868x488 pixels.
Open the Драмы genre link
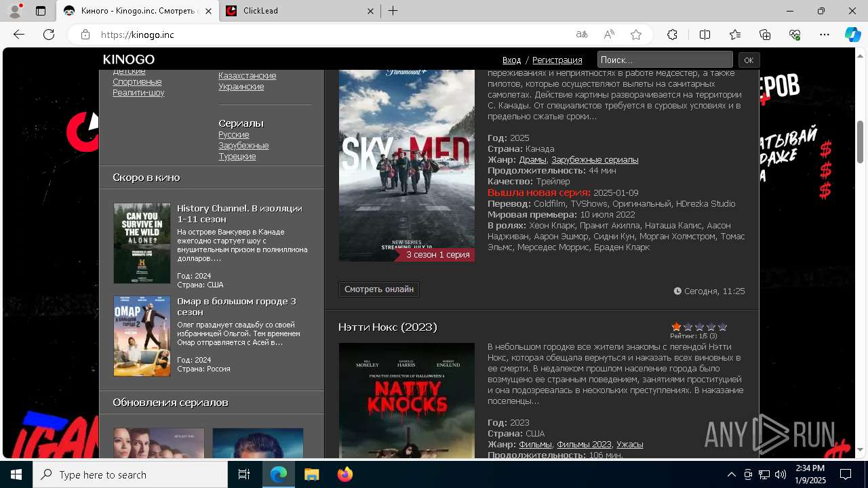[x=533, y=160]
